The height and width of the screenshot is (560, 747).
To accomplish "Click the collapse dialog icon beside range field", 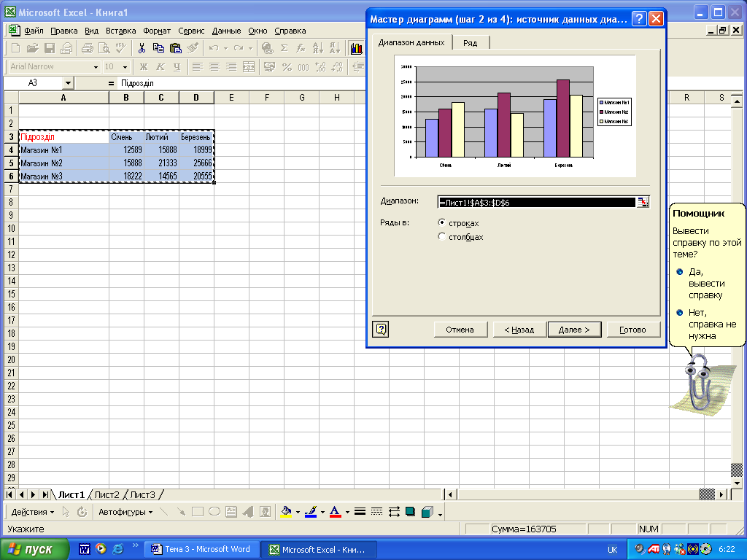I will coord(643,202).
